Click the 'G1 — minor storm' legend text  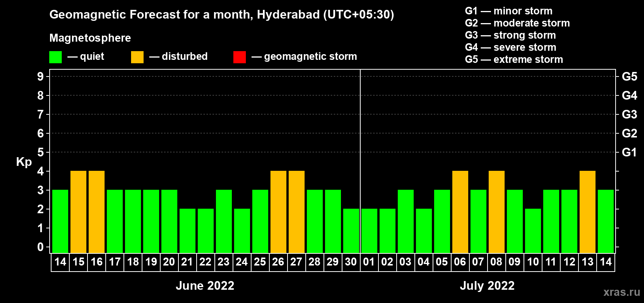[x=509, y=11]
